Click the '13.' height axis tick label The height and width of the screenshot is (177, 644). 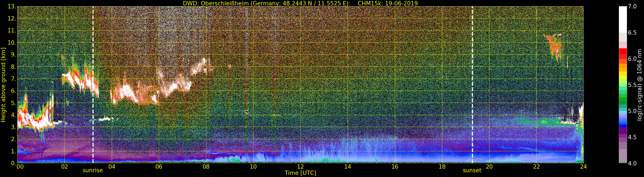[12, 6]
